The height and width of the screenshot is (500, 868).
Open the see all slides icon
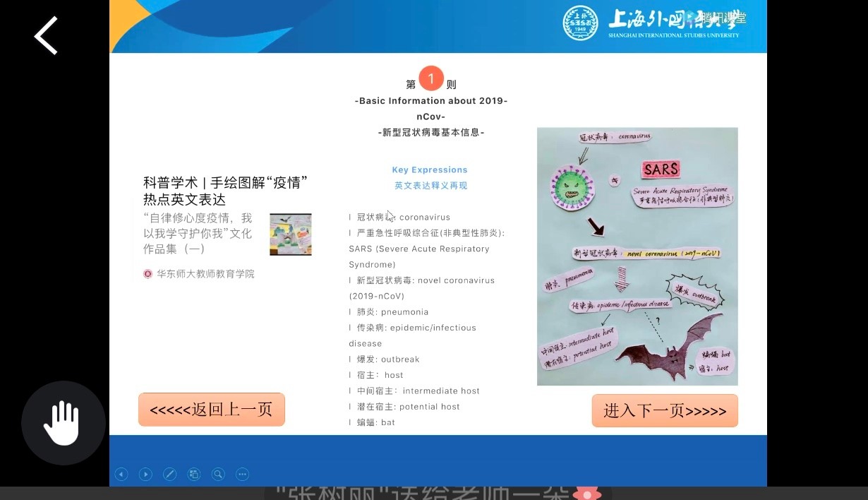coord(194,475)
